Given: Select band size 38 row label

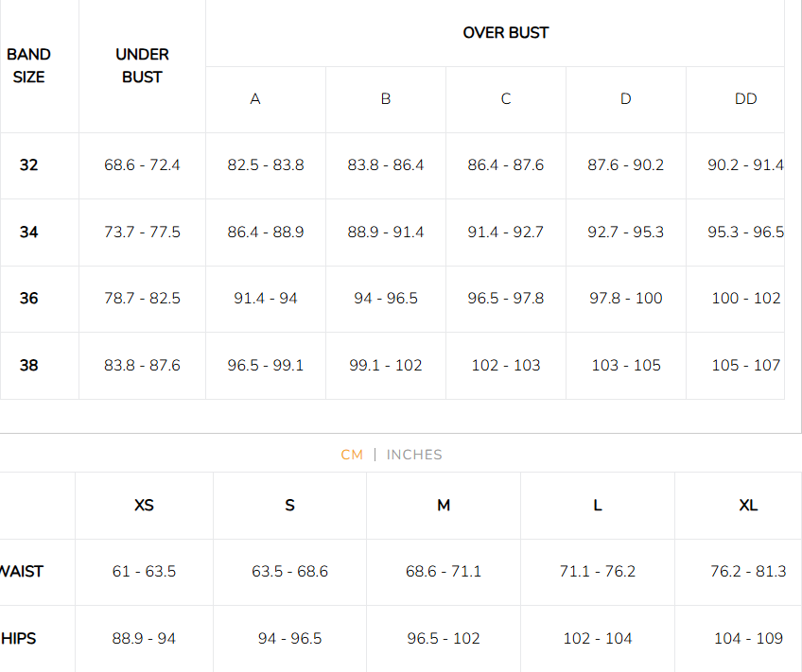Looking at the screenshot, I should tap(29, 365).
